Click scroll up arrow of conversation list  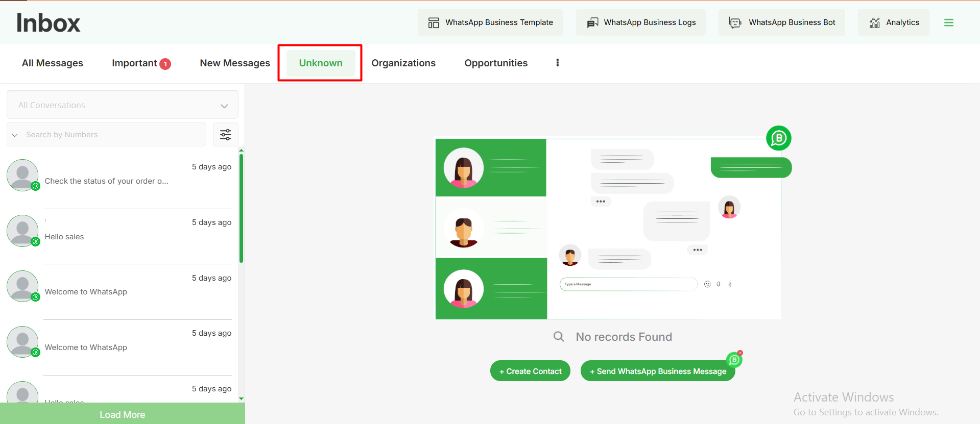coord(241,151)
